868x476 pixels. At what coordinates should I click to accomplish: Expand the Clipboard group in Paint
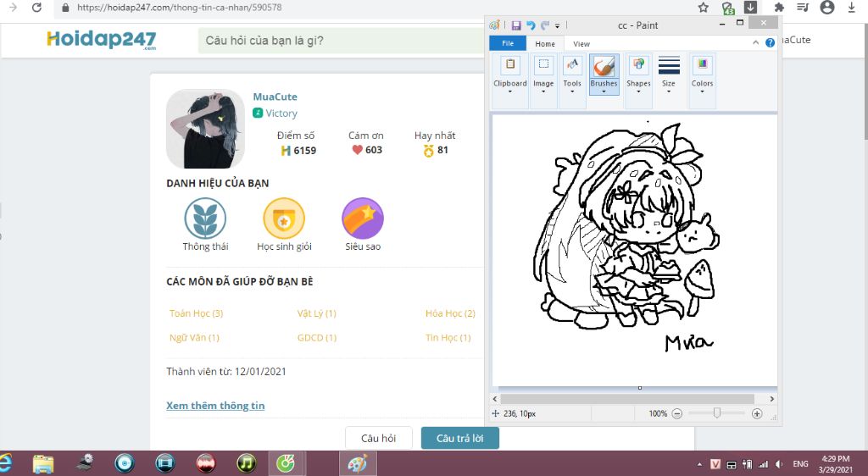pos(509,81)
